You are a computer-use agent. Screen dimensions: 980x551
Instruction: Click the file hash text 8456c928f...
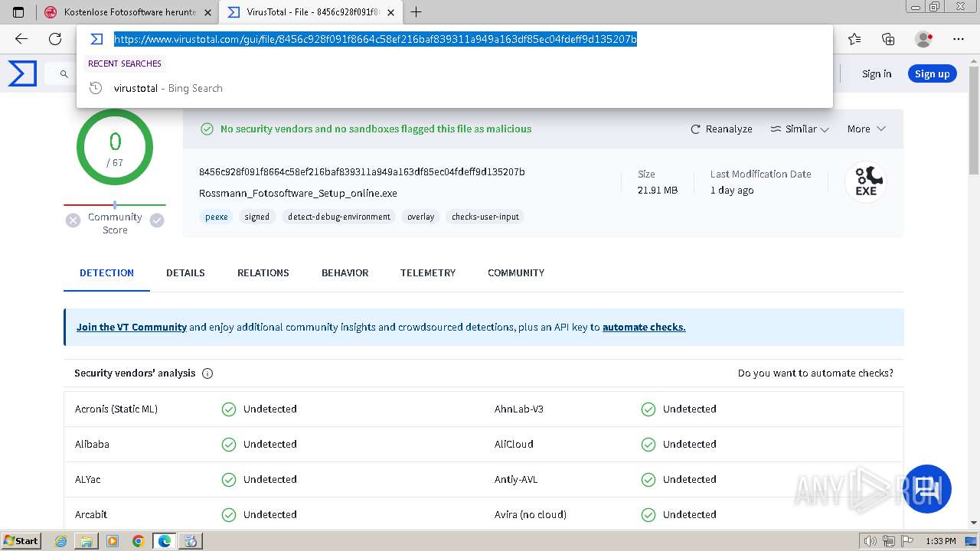(362, 172)
